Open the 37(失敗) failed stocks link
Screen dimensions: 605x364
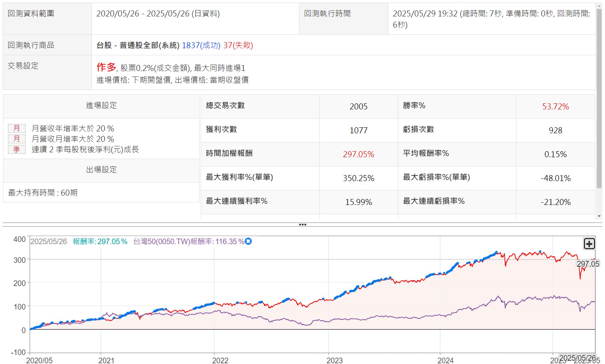[x=238, y=45]
